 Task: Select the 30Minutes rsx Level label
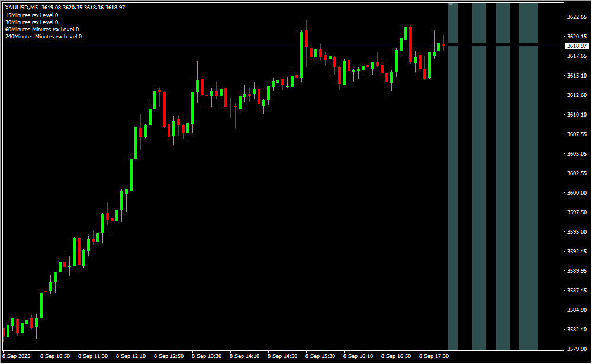click(31, 22)
